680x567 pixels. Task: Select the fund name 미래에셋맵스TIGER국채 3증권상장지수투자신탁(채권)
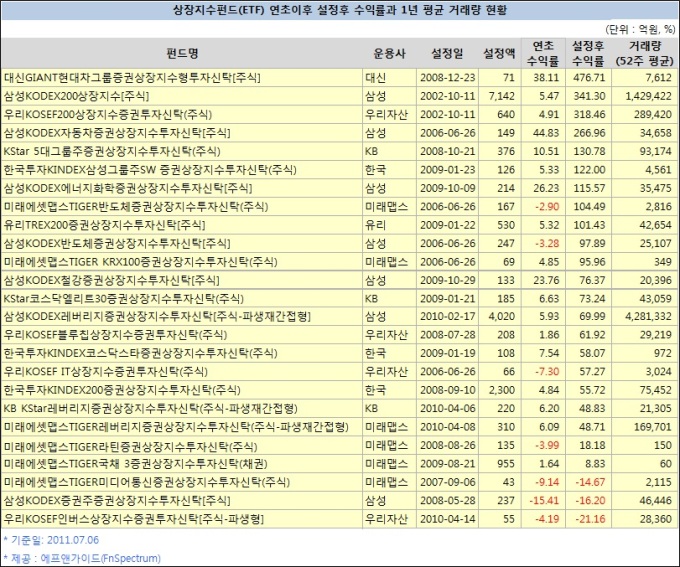136,464
